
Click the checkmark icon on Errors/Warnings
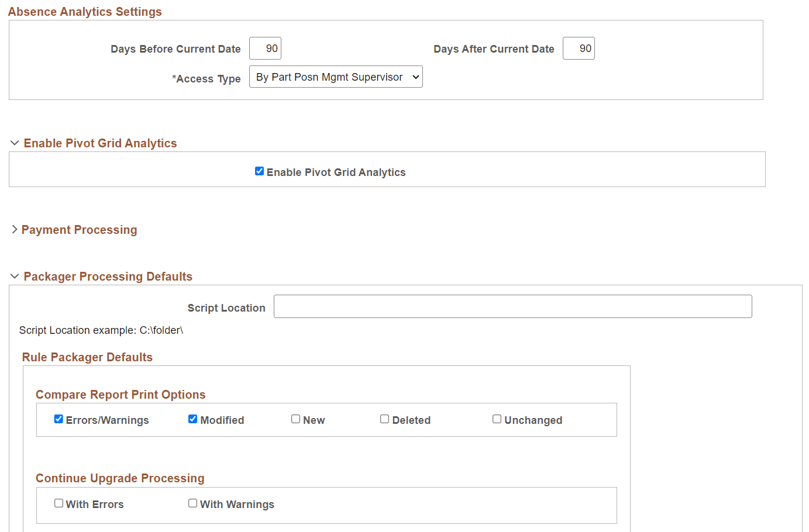pos(58,419)
